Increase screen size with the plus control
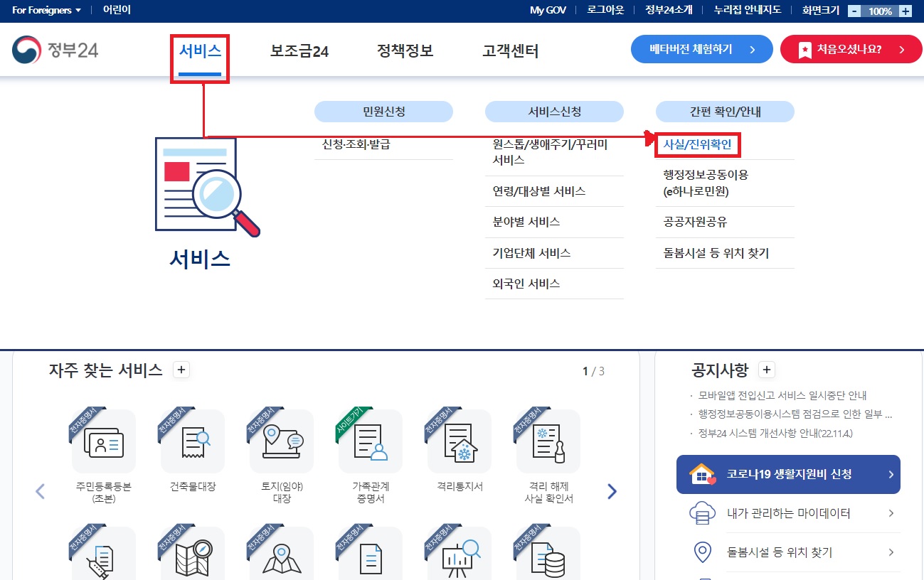This screenshot has width=924, height=580. (903, 11)
